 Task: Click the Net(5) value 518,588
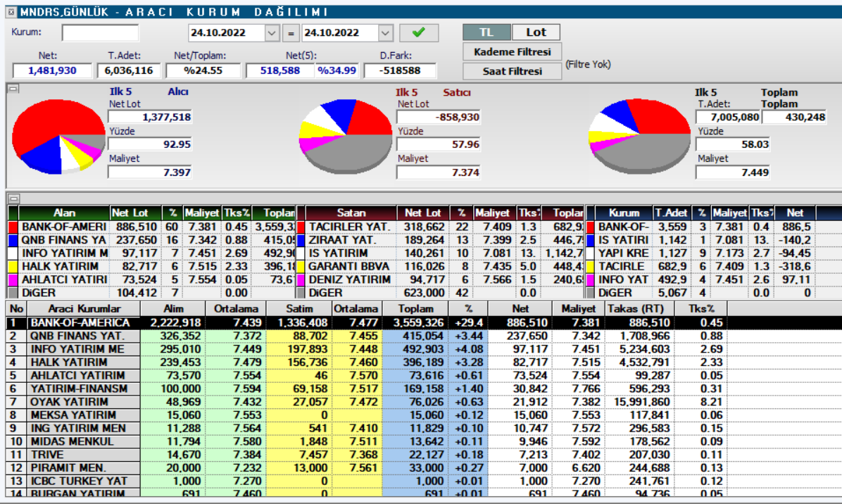tap(279, 70)
